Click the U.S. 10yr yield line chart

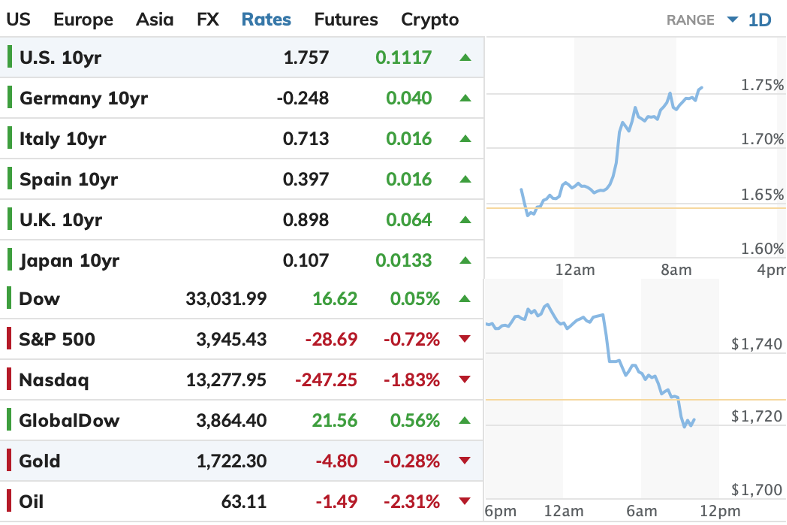coord(620,150)
